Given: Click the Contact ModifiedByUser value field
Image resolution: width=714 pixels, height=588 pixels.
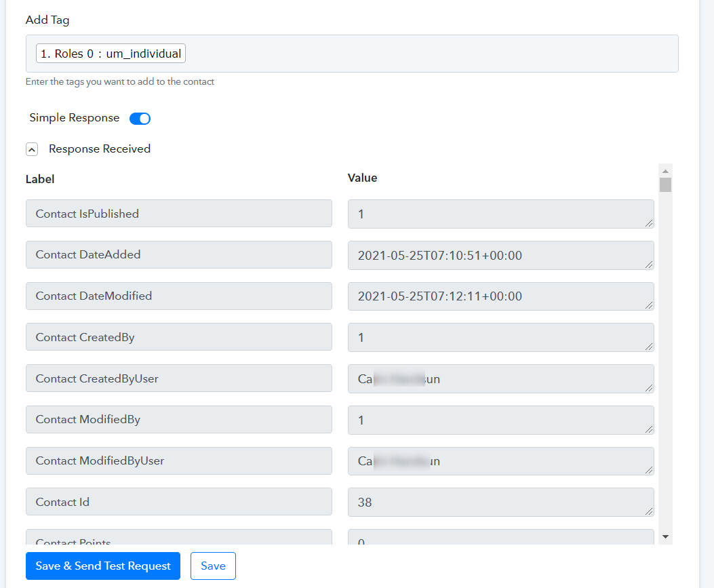Looking at the screenshot, I should [x=501, y=461].
